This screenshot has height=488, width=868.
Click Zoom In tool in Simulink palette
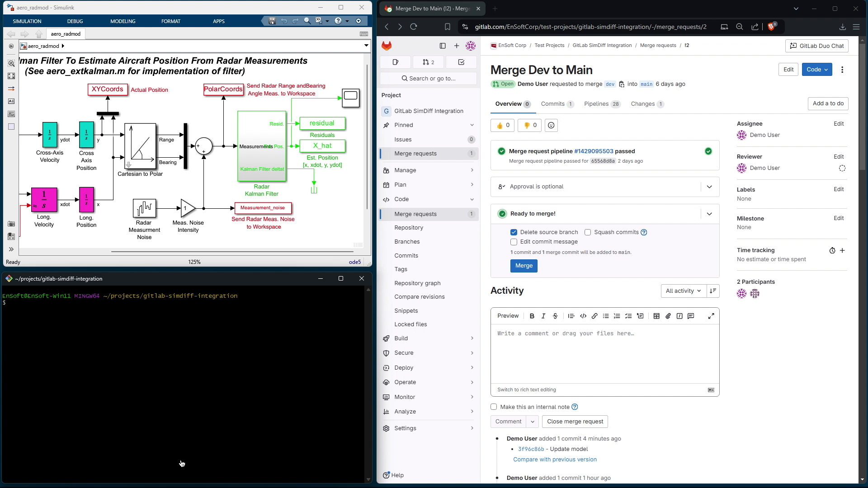point(11,63)
